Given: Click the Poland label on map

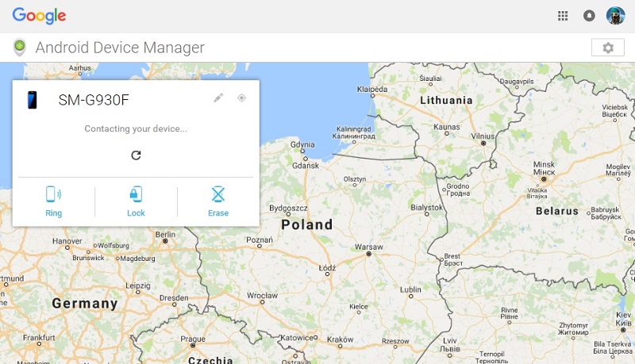Looking at the screenshot, I should 307,224.
